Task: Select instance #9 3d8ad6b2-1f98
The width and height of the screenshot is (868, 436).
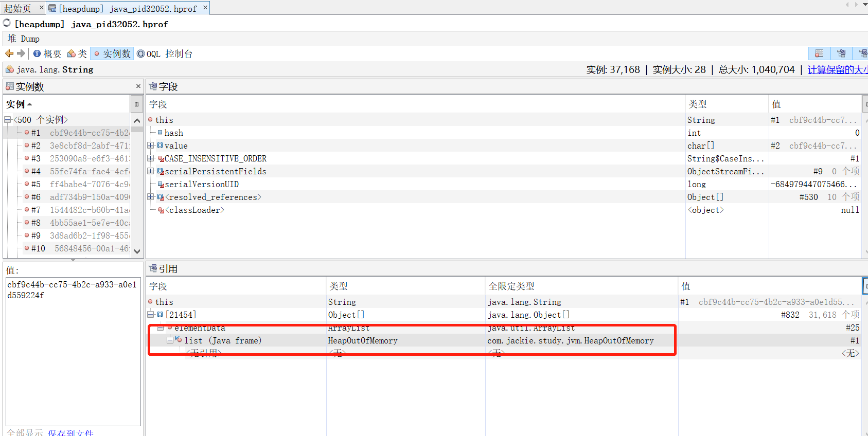Action: [x=67, y=235]
